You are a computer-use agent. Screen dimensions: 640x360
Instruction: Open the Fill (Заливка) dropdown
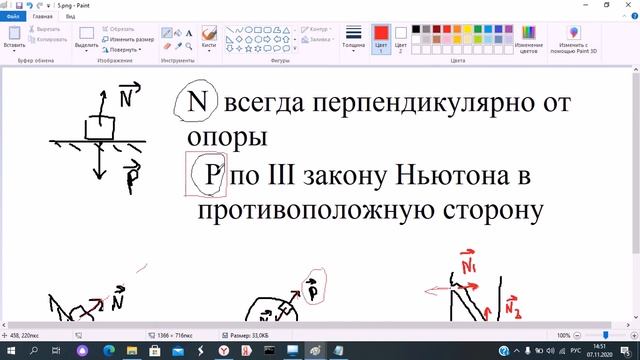click(318, 40)
